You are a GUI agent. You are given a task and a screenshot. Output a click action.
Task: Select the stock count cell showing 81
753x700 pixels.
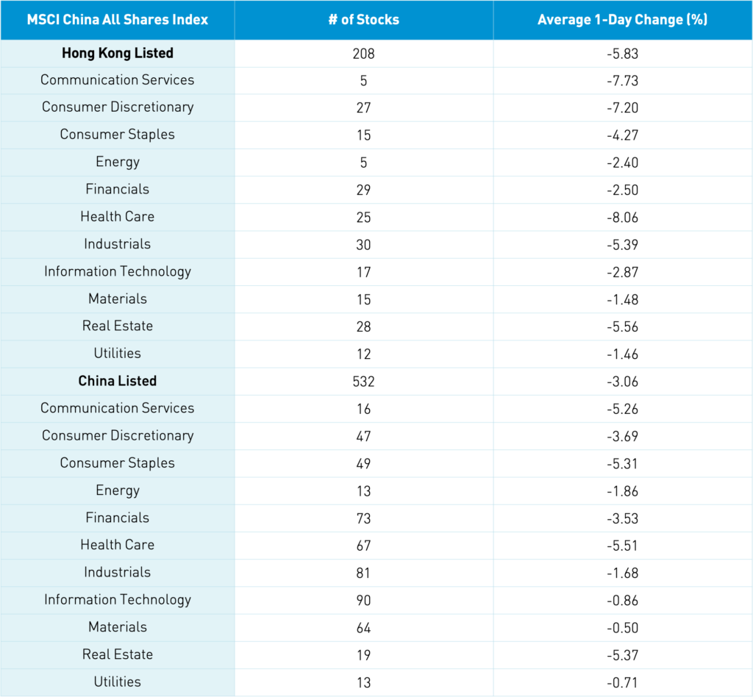coord(364,573)
